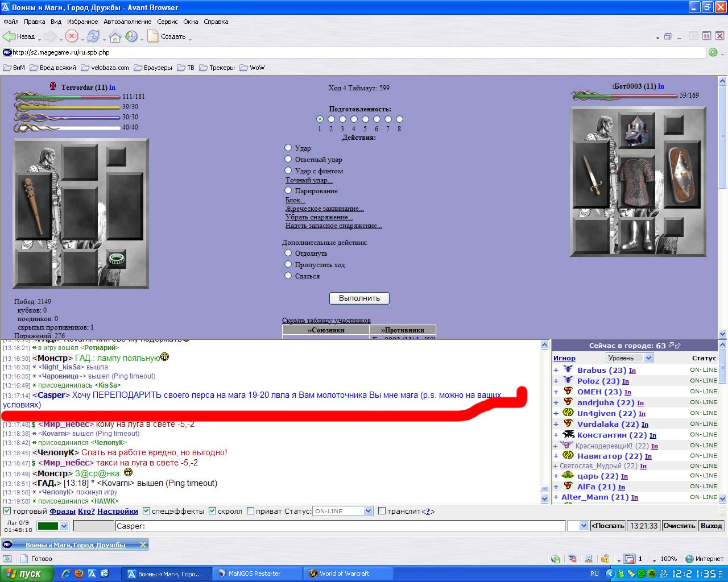Open the WoW bookmarks folder

pyautogui.click(x=253, y=68)
